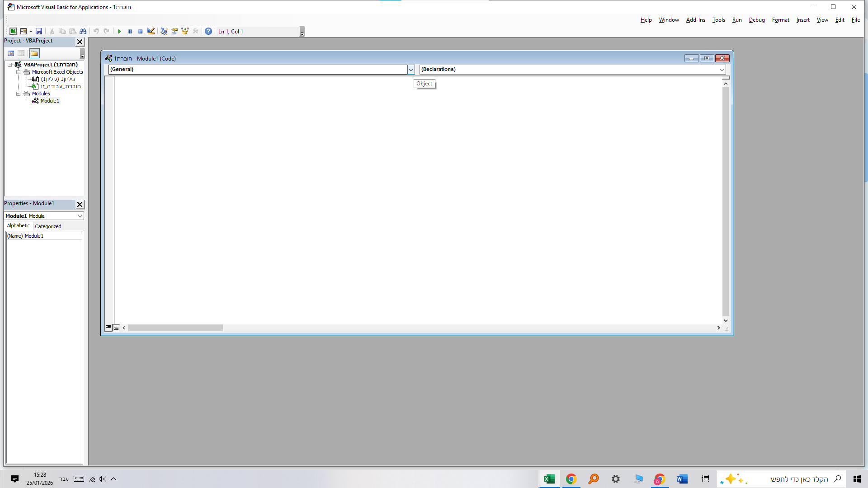Toggle Design Mode icon
868x488 pixels.
[151, 31]
